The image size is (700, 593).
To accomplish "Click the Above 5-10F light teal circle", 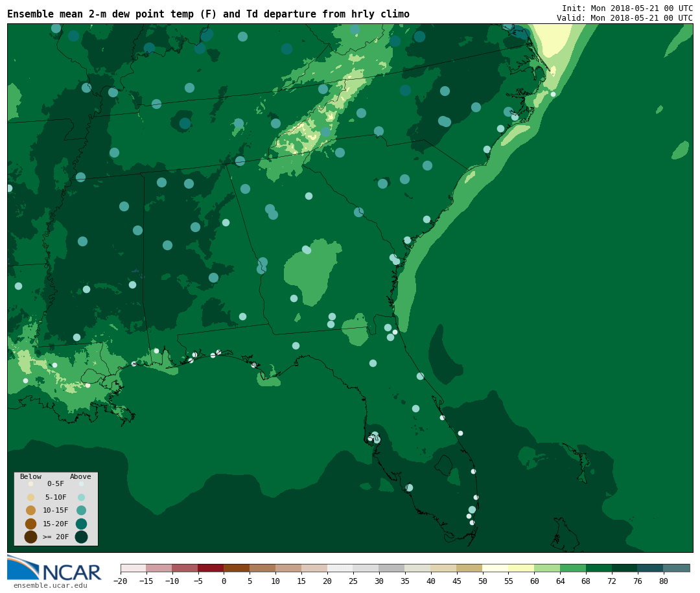I will tap(81, 497).
